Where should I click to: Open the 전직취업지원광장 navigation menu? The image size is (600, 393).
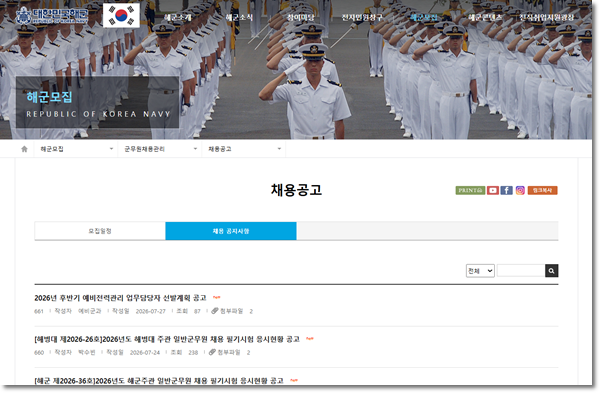tap(547, 17)
